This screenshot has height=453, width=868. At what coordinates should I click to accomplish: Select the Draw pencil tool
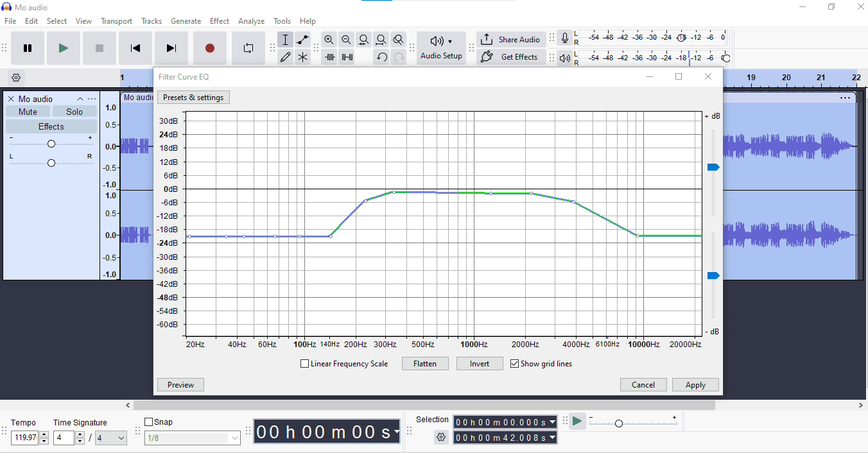click(x=285, y=57)
